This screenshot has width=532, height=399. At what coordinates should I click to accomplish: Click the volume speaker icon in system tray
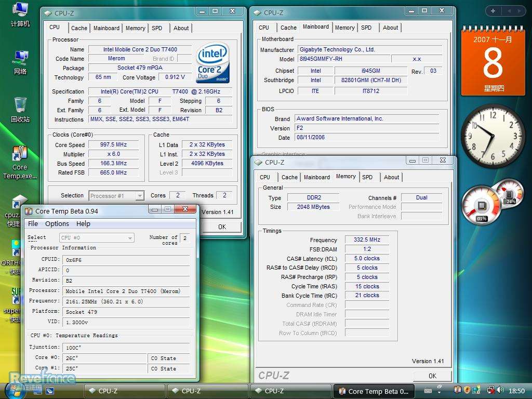click(x=500, y=390)
